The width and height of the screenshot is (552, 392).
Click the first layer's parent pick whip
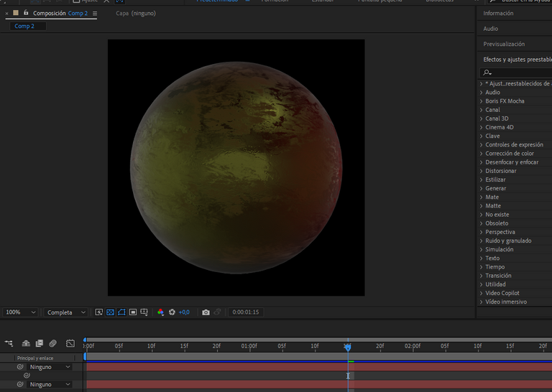click(20, 367)
